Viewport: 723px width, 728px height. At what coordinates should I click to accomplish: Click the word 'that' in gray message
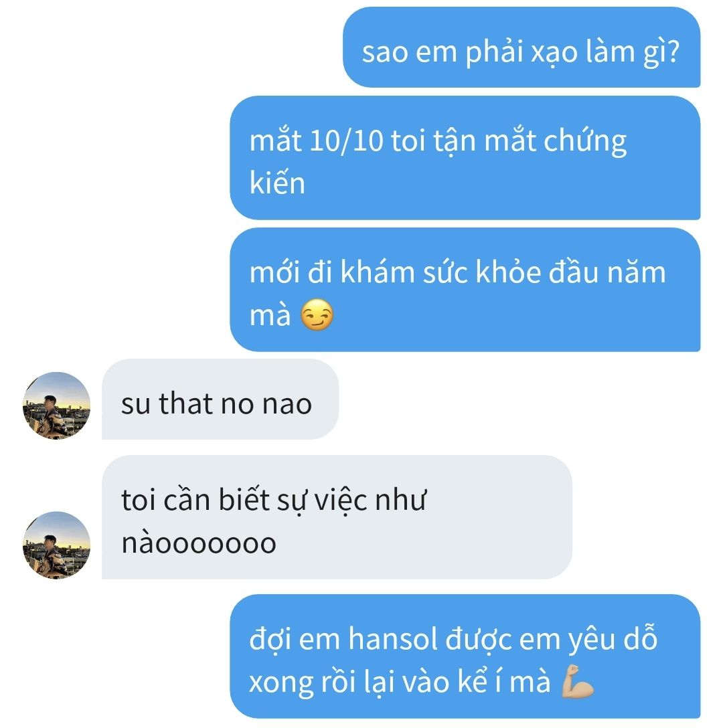click(185, 403)
